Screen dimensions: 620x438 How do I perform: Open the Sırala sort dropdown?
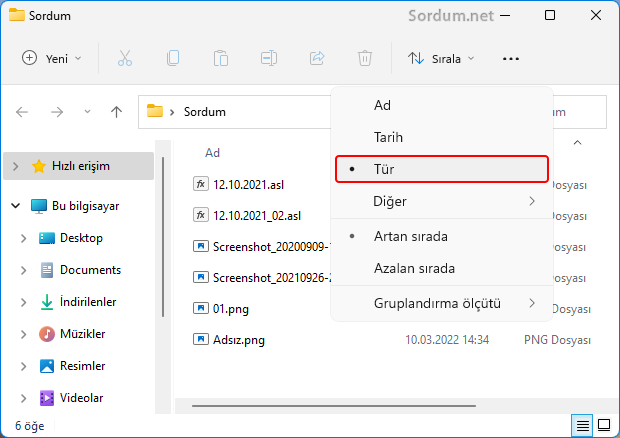tap(441, 59)
